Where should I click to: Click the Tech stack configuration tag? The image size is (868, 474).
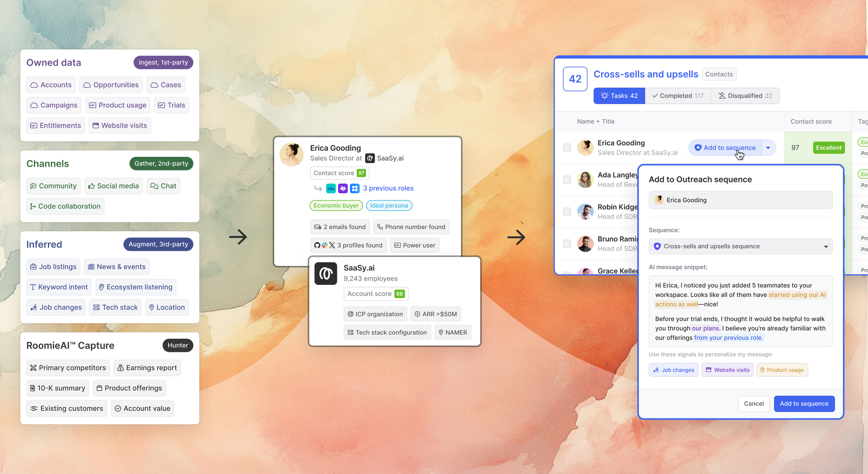point(387,332)
